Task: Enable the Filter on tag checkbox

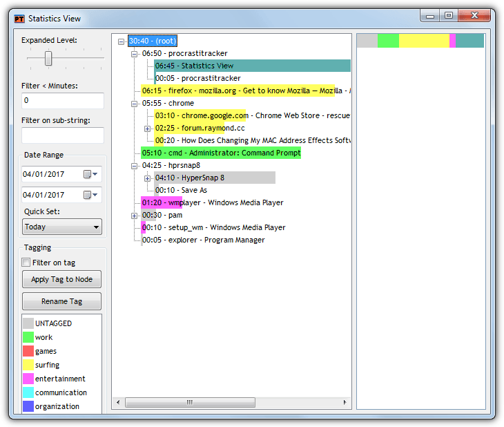Action: 26,263
